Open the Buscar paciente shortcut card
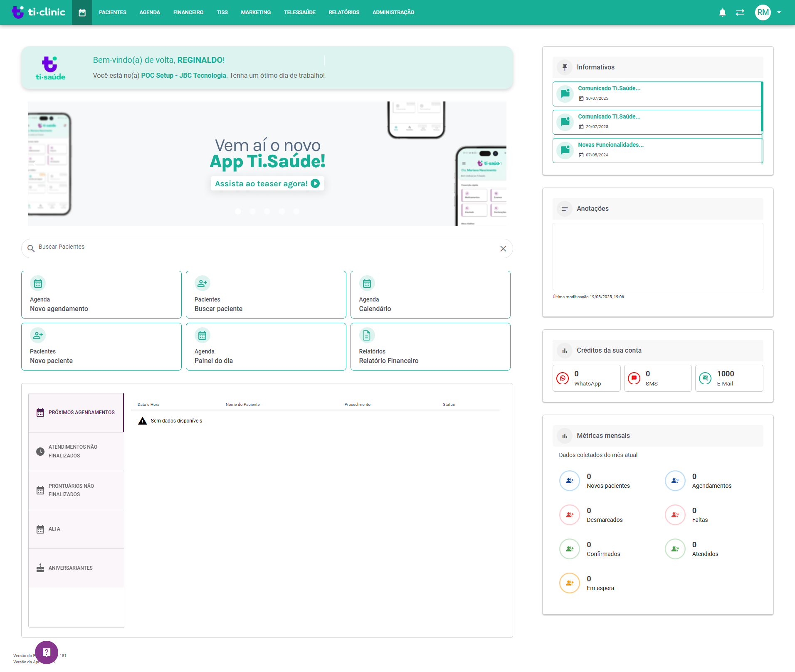Screen dimensions: 795x672 [266, 295]
